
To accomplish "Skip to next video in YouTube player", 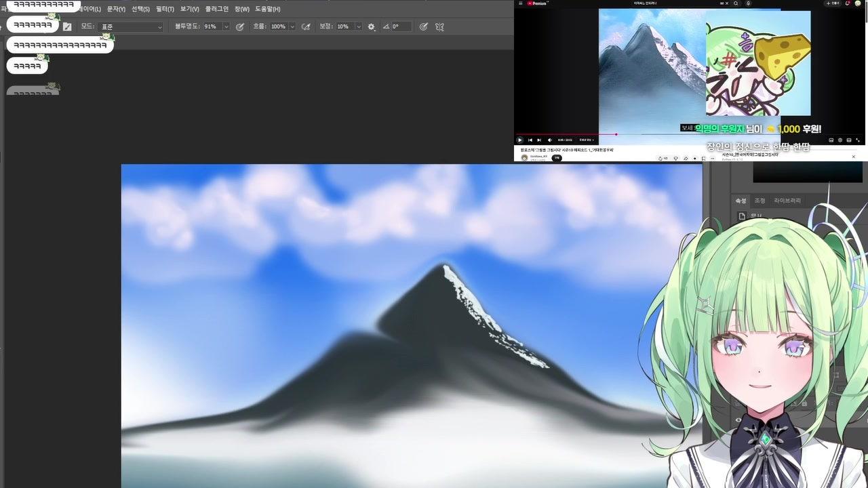I will coord(539,140).
